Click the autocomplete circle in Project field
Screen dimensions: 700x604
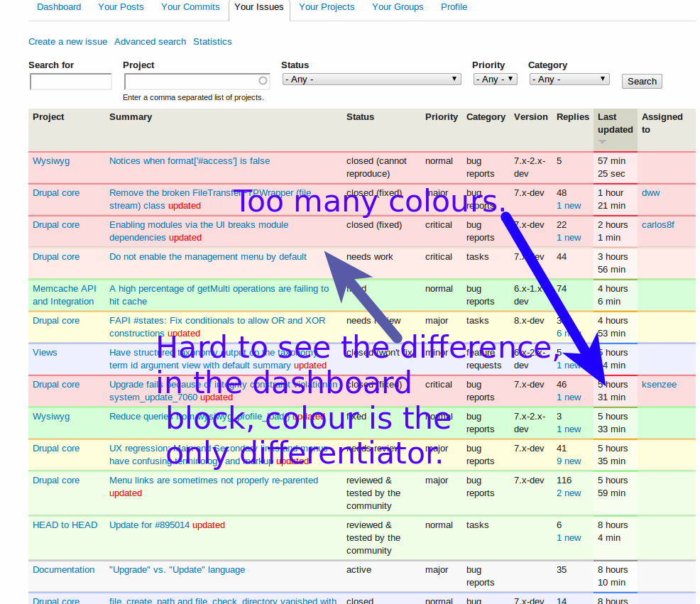(x=263, y=81)
